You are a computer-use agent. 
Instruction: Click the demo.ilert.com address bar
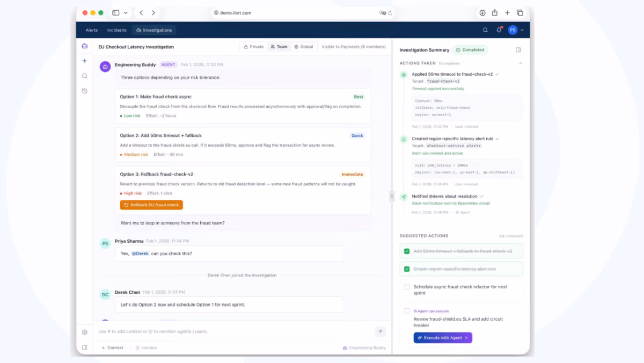coord(303,13)
